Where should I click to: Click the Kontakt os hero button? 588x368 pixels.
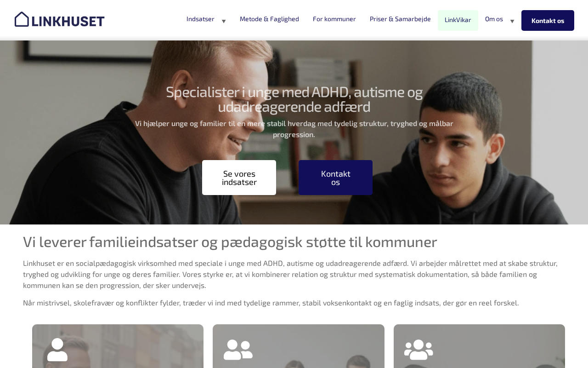click(x=335, y=178)
